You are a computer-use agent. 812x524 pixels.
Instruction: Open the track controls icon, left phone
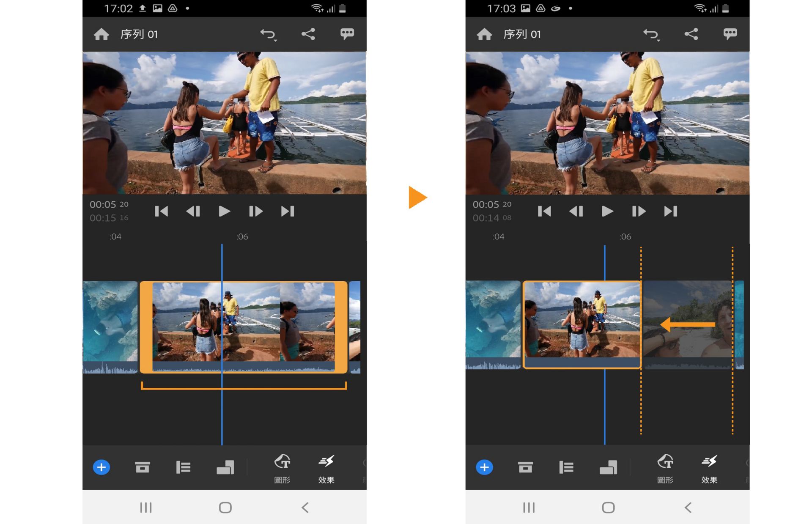(x=183, y=467)
